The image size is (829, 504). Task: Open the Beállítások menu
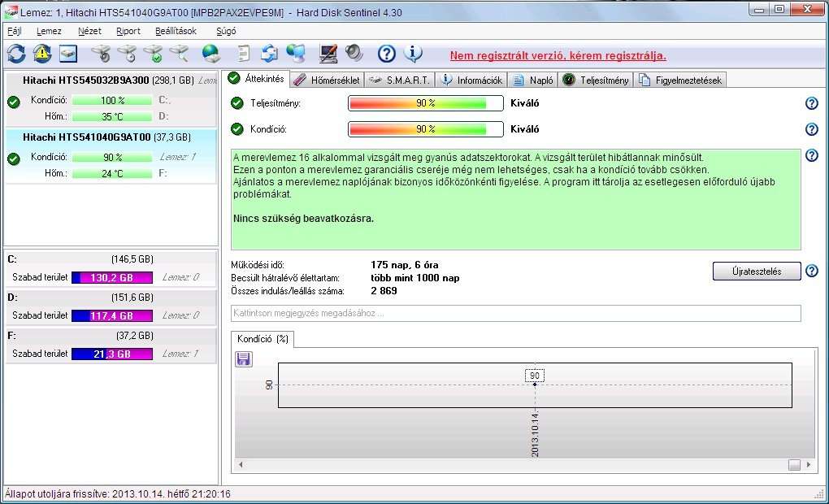point(176,31)
